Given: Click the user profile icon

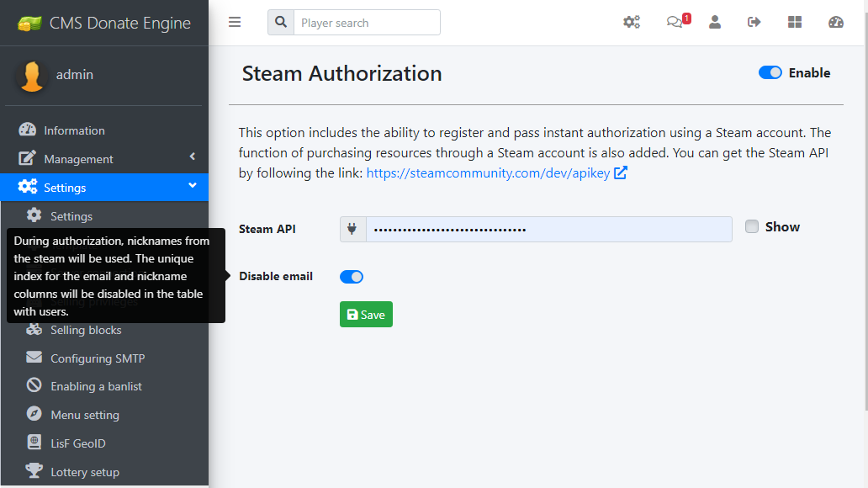Looking at the screenshot, I should click(x=715, y=23).
